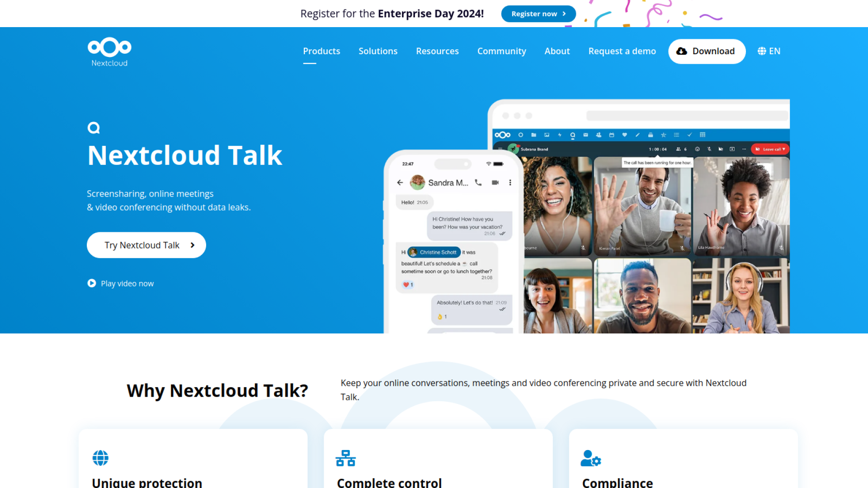
Task: Open the EN language dropdown
Action: click(x=769, y=51)
